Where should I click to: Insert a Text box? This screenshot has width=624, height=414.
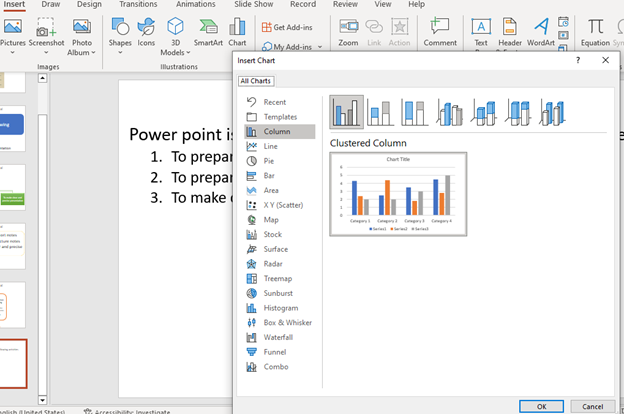click(x=481, y=32)
